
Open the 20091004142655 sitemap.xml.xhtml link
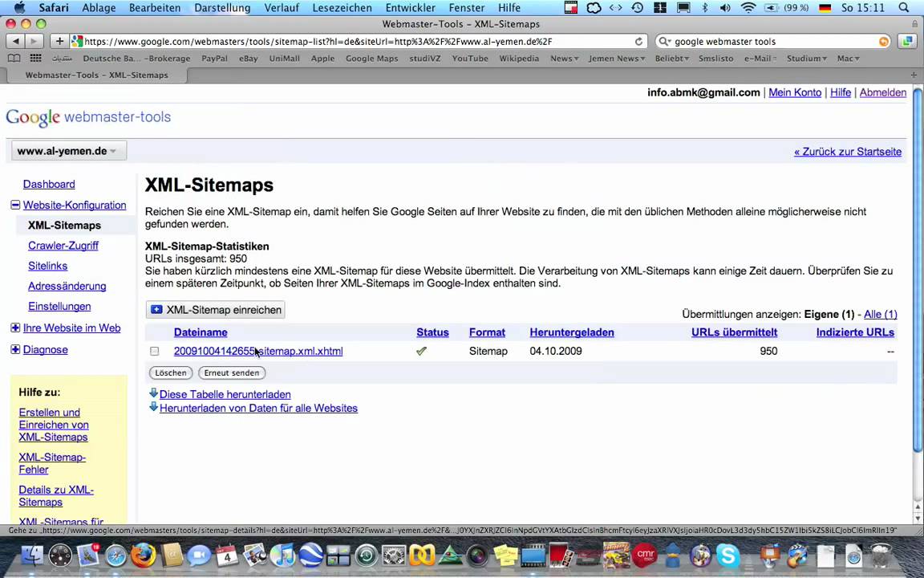(258, 351)
